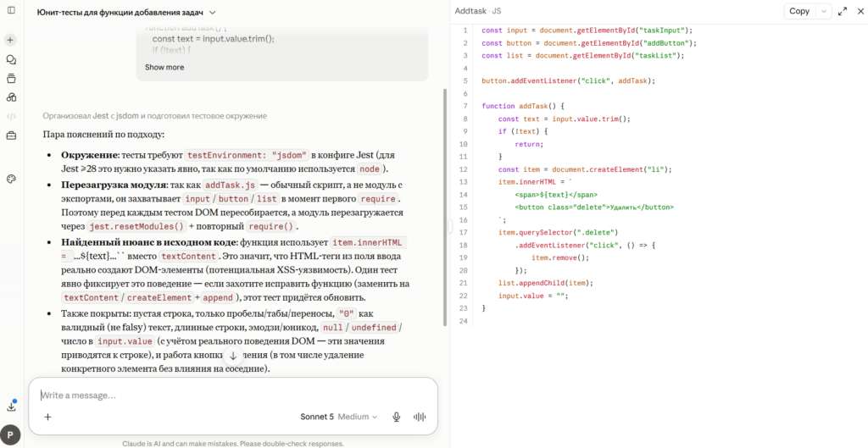Click the Write a message input field

[232, 395]
